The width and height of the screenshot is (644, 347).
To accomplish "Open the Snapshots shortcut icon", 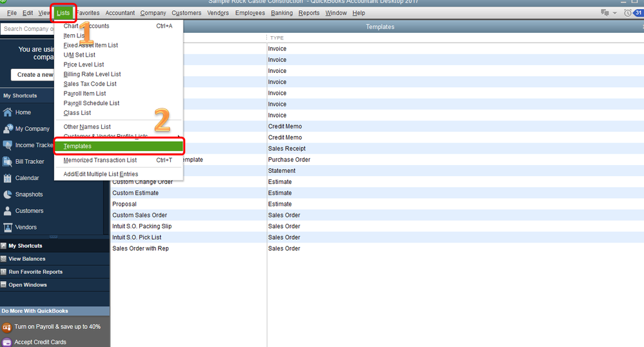I will point(7,195).
